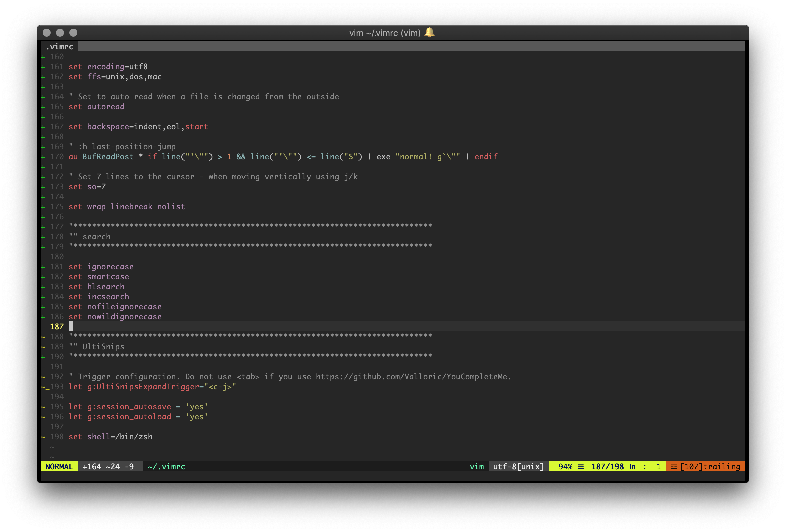The image size is (786, 532).
Task: Click the vim filetype label in statusline
Action: [477, 467]
